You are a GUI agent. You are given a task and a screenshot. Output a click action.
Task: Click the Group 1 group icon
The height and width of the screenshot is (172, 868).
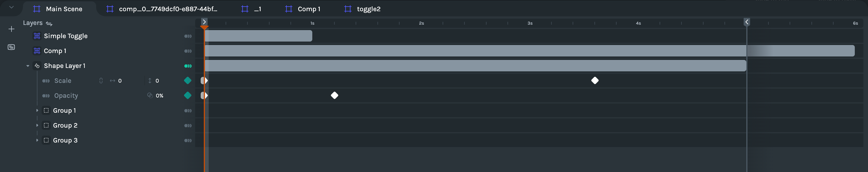(x=46, y=110)
